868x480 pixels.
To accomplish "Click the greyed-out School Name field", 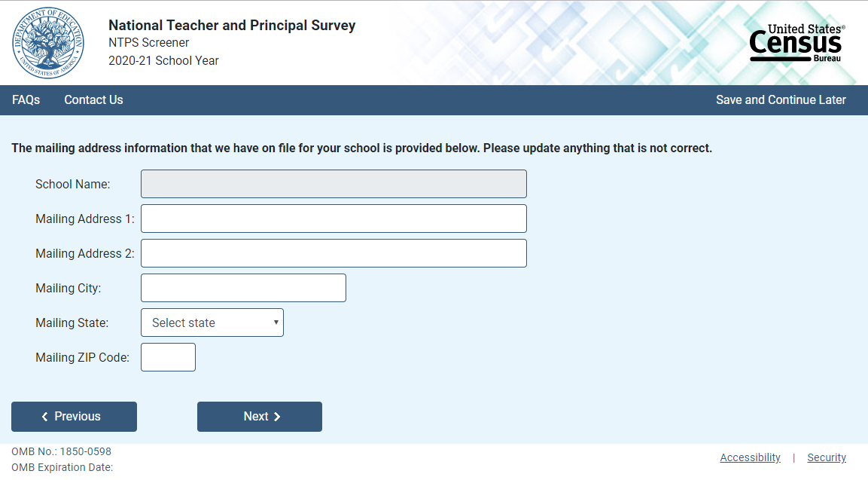I will [x=333, y=184].
